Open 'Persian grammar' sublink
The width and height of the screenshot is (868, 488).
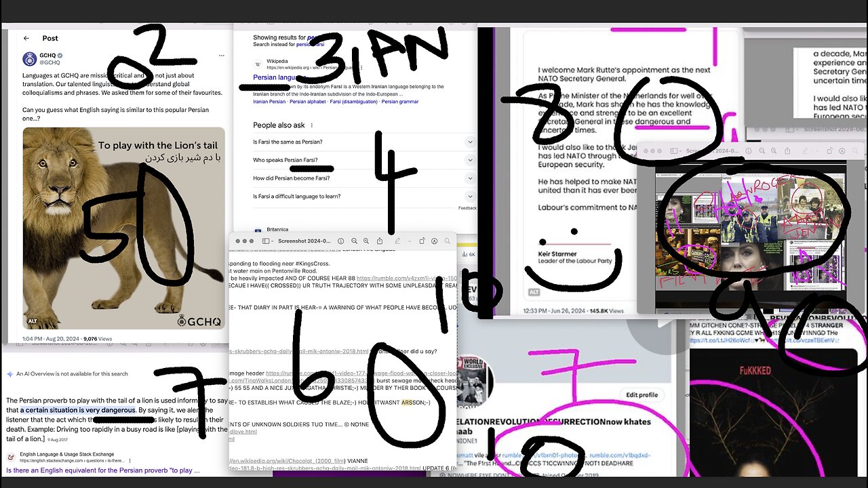[400, 102]
